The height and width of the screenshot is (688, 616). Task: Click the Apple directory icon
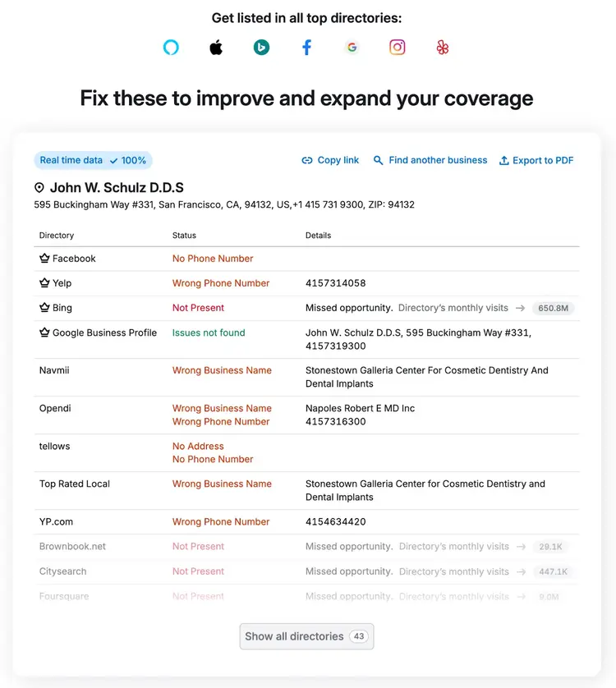click(x=216, y=48)
